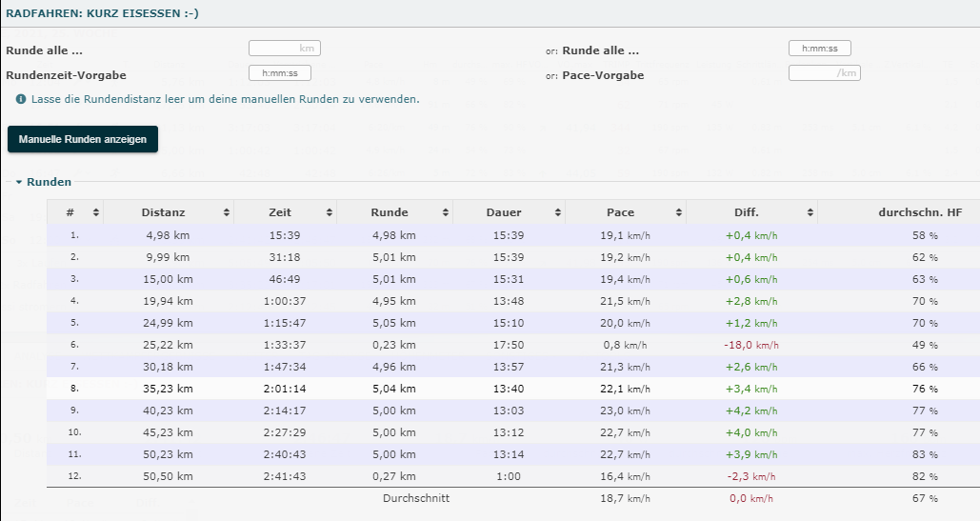Click the Durchschnitt summary row
980x521 pixels.
click(x=415, y=498)
